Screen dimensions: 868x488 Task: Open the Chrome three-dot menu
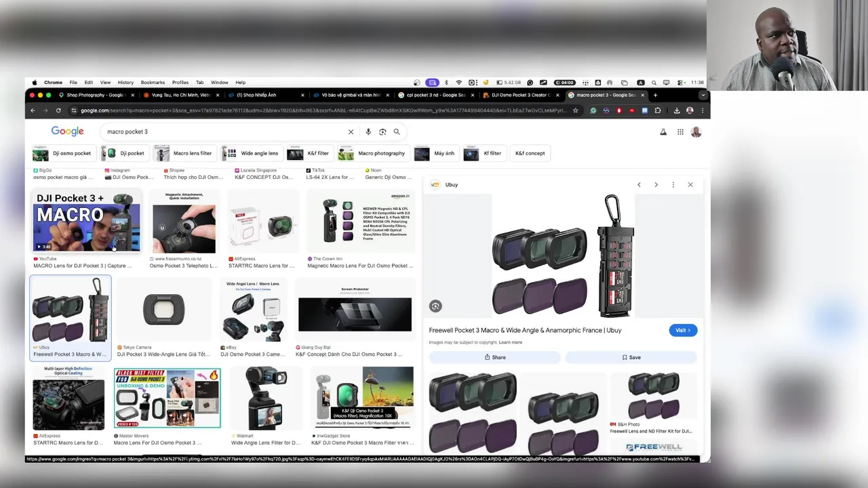tap(703, 110)
